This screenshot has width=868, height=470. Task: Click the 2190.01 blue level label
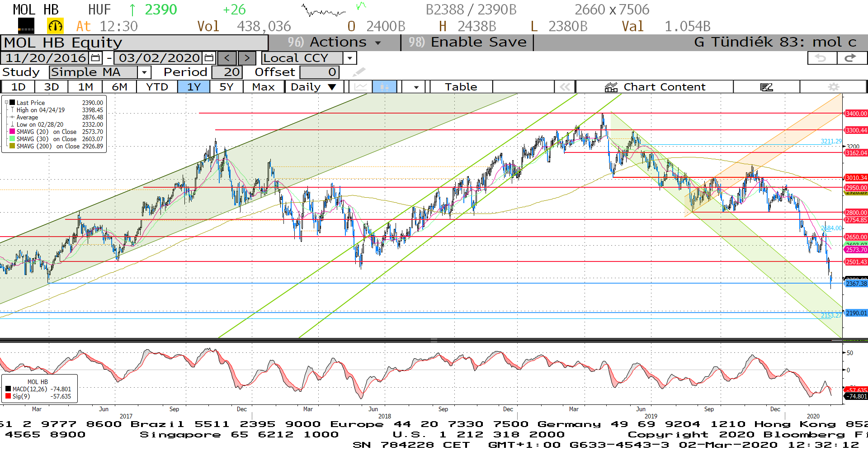856,313
